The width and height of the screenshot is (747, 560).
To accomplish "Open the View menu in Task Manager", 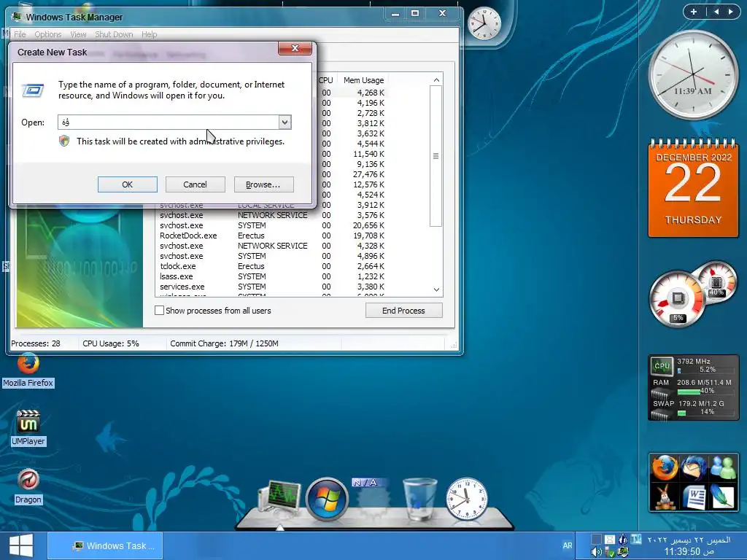I will (x=78, y=34).
